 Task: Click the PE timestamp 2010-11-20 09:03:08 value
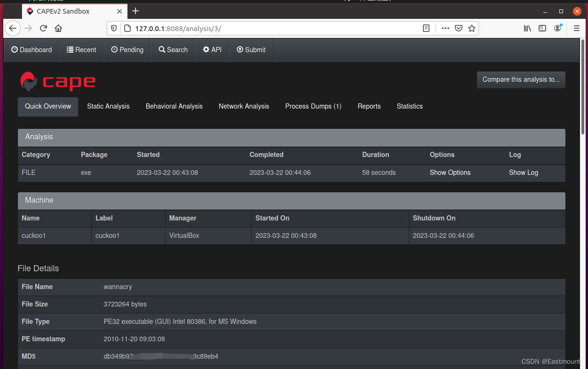coord(134,339)
